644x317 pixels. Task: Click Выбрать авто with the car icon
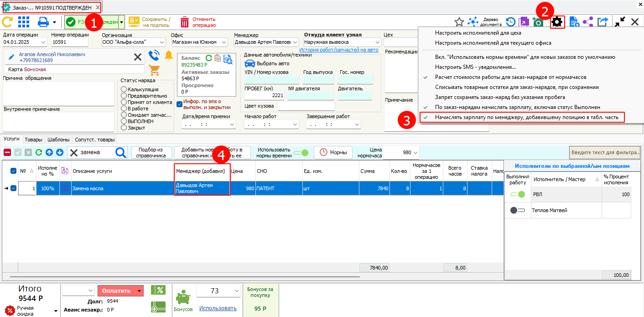point(267,63)
